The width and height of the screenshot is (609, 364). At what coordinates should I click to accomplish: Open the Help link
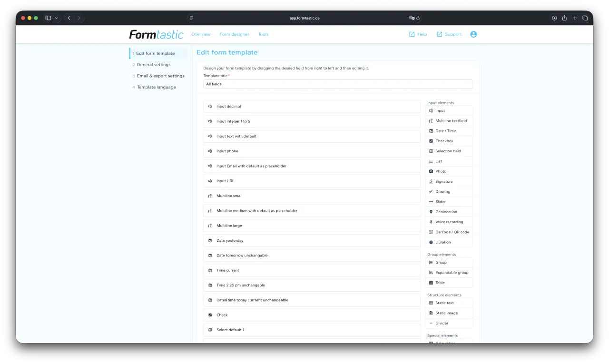(418, 34)
